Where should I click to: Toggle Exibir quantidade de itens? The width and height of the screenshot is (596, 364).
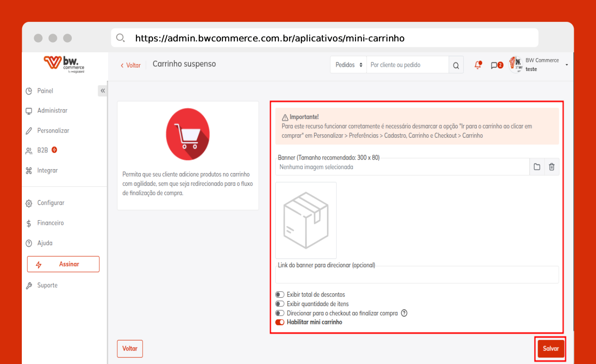[x=280, y=304]
